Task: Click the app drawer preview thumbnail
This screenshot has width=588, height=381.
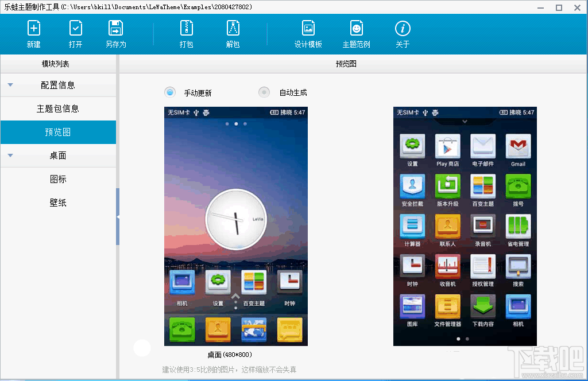Action: click(465, 226)
